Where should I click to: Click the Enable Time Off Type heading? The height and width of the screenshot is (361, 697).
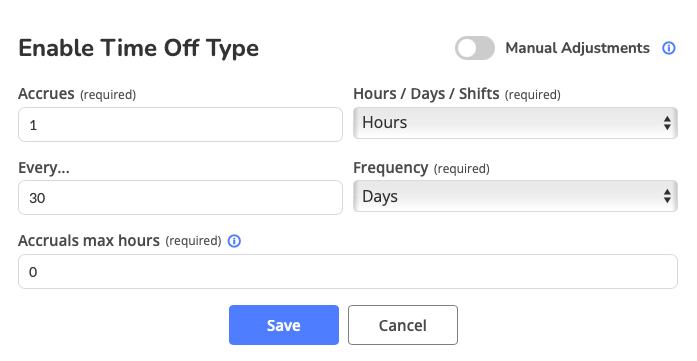pos(139,48)
